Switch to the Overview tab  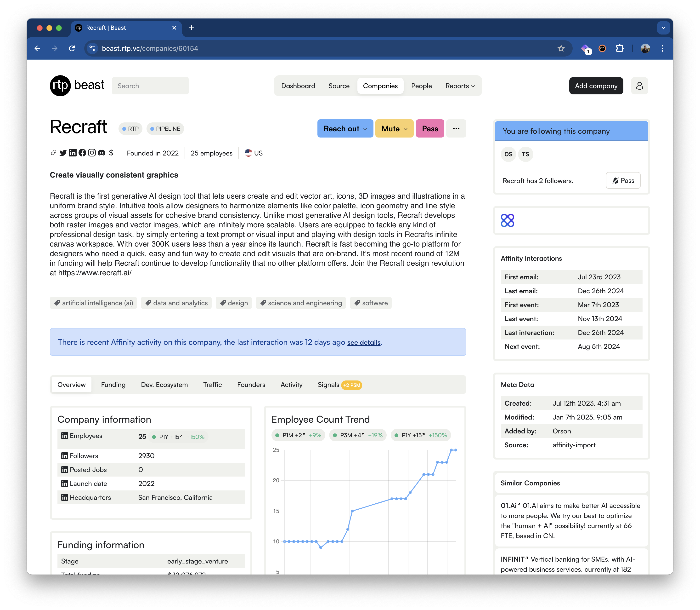coord(71,384)
